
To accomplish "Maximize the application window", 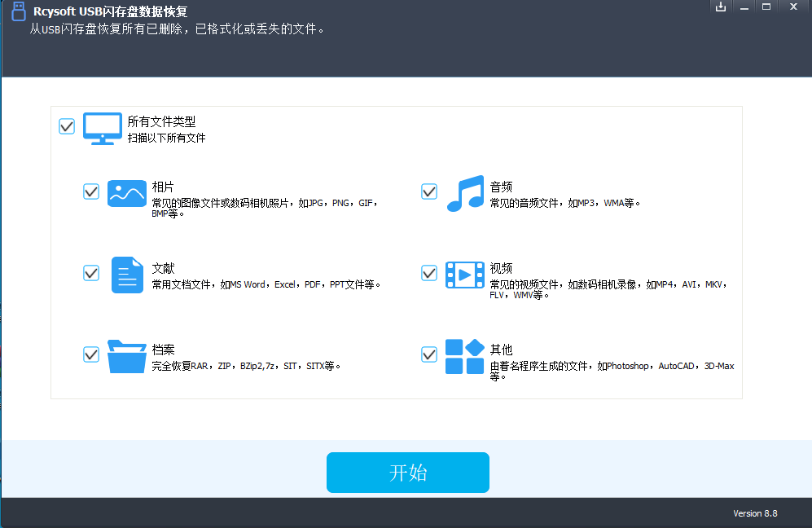I will pyautogui.click(x=767, y=7).
